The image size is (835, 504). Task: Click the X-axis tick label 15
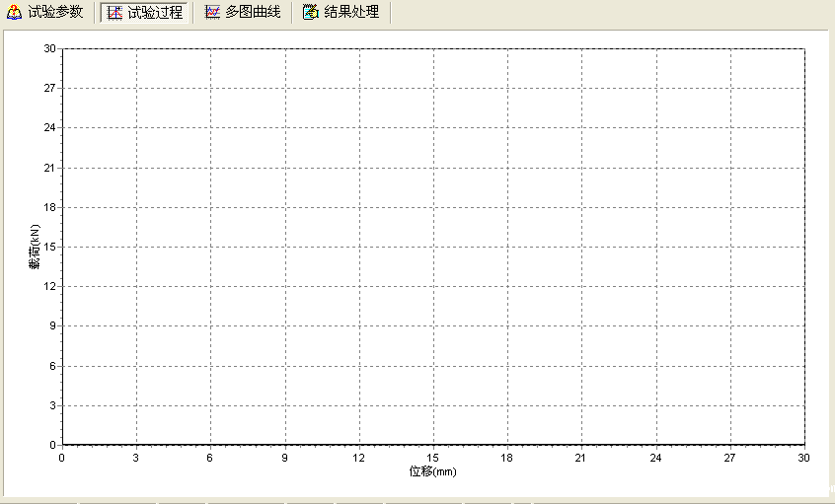(x=433, y=458)
